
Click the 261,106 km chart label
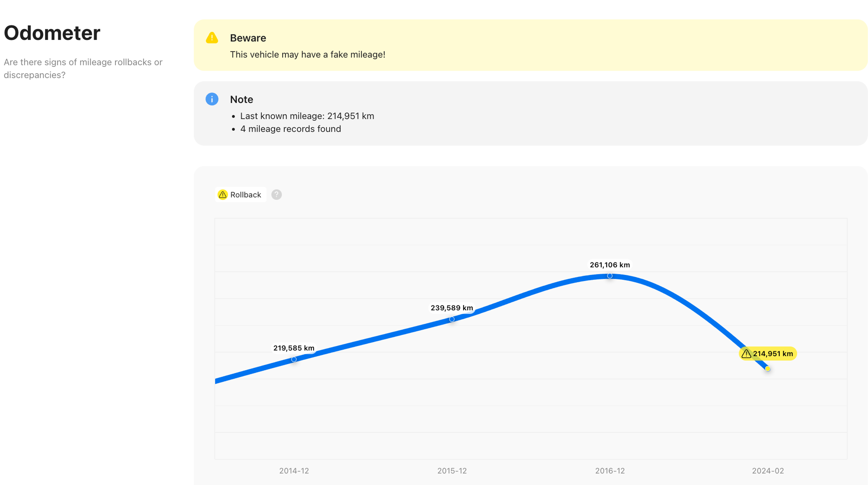point(610,265)
